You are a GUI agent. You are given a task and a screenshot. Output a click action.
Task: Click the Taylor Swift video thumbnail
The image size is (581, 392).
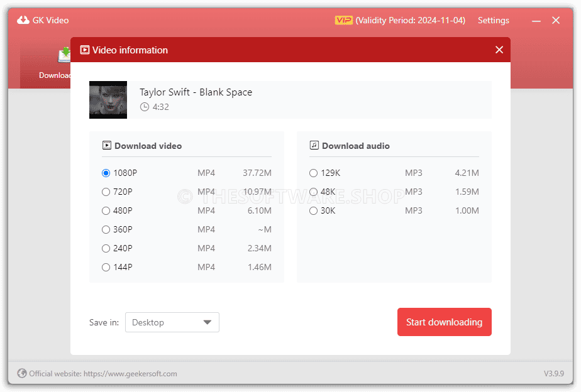coord(108,100)
